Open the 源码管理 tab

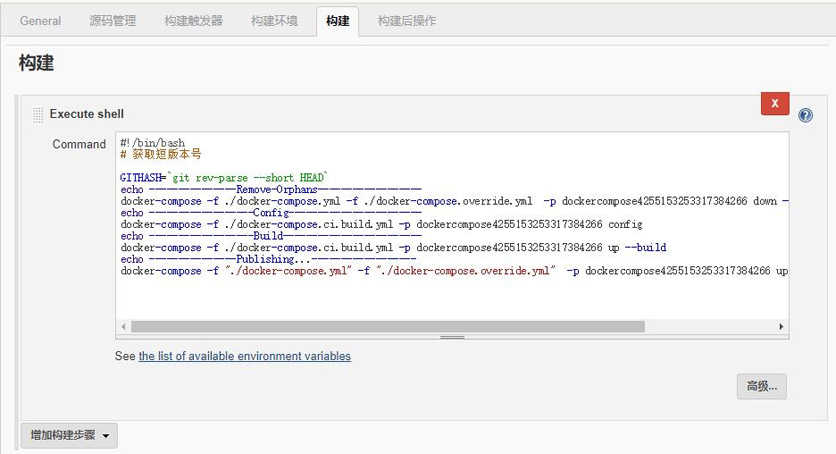pyautogui.click(x=113, y=21)
